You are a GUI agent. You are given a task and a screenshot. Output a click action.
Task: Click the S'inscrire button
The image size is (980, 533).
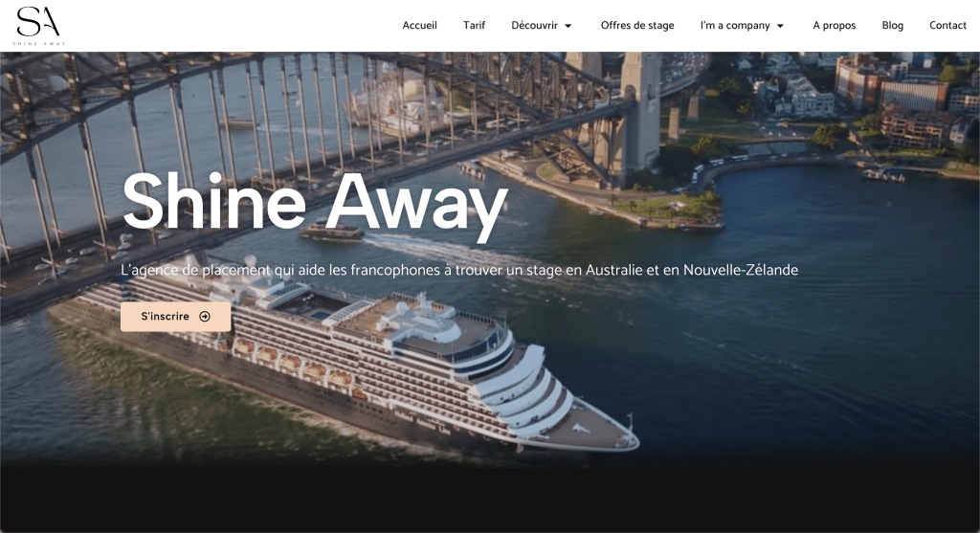[176, 317]
